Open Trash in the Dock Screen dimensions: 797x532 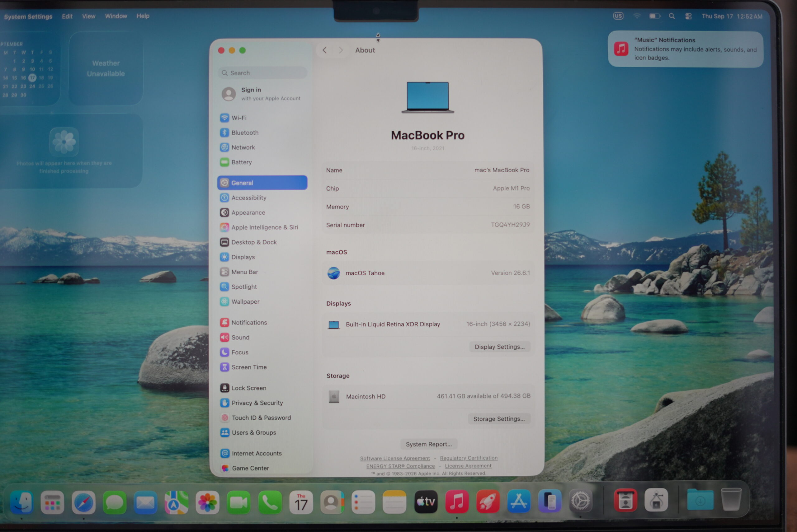(x=731, y=499)
